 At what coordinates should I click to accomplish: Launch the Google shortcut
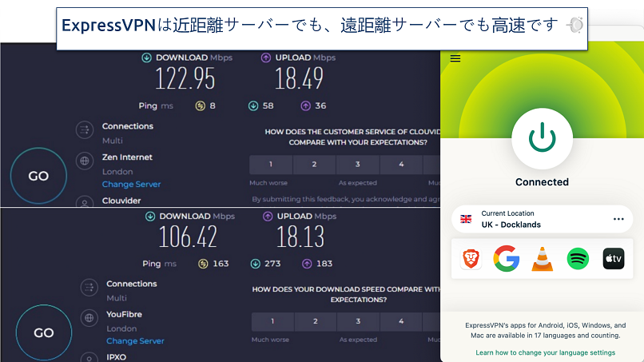click(x=507, y=258)
